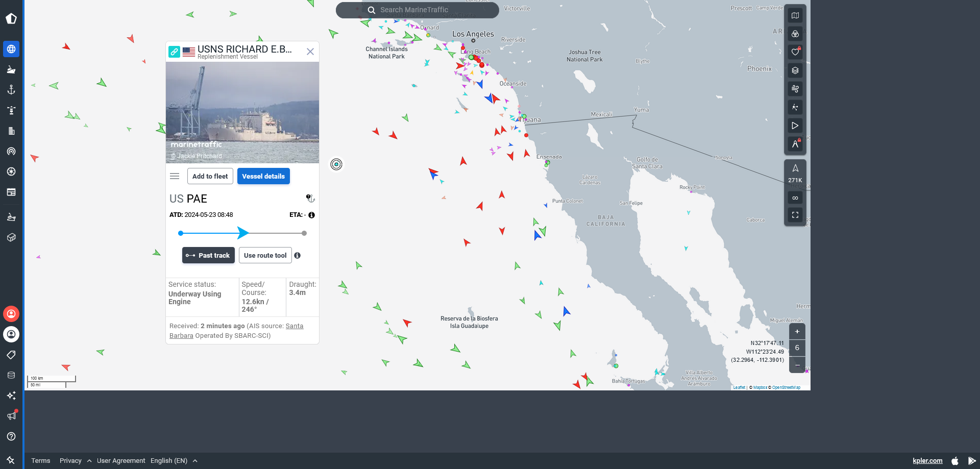Screen dimensions: 980x469
Task: Open the Leaflet attribution link
Action: (x=739, y=387)
